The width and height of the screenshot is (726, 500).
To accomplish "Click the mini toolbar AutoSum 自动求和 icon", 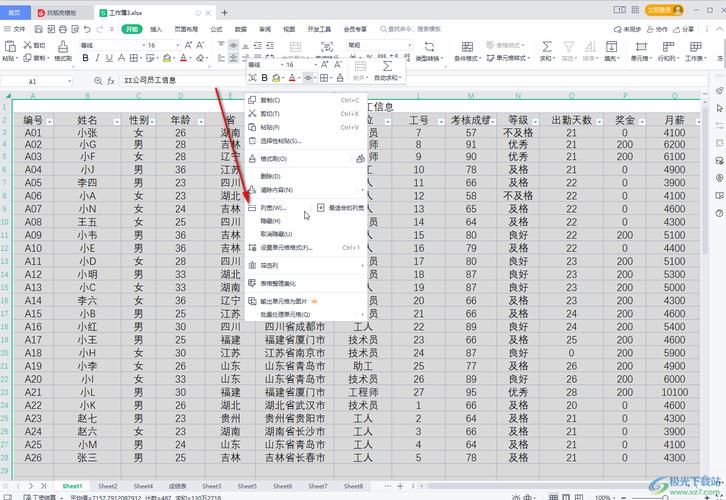I will click(387, 66).
